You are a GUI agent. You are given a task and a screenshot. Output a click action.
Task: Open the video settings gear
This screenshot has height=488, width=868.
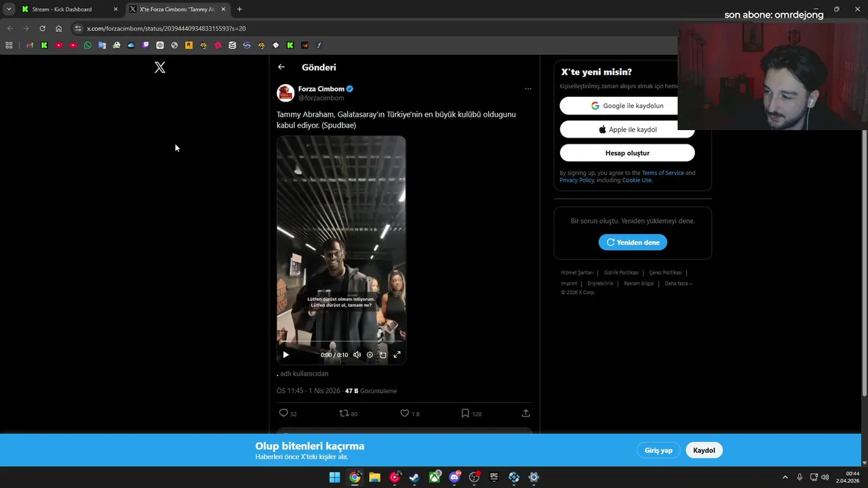tap(370, 354)
